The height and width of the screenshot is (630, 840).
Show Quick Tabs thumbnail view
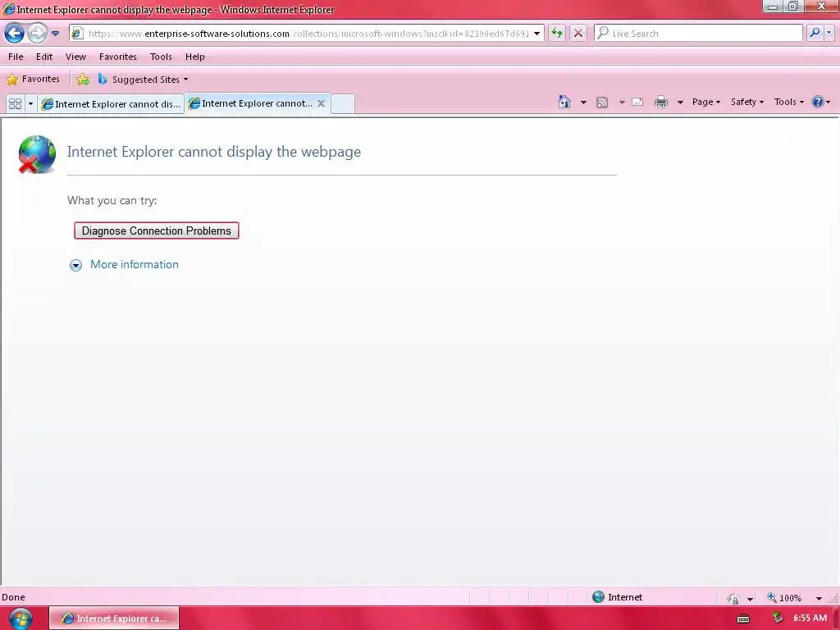[15, 103]
